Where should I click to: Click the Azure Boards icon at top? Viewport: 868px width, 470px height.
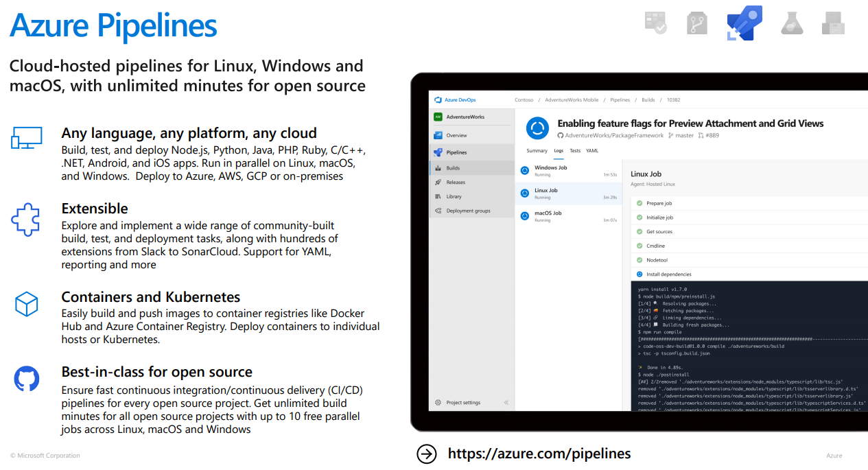[655, 23]
